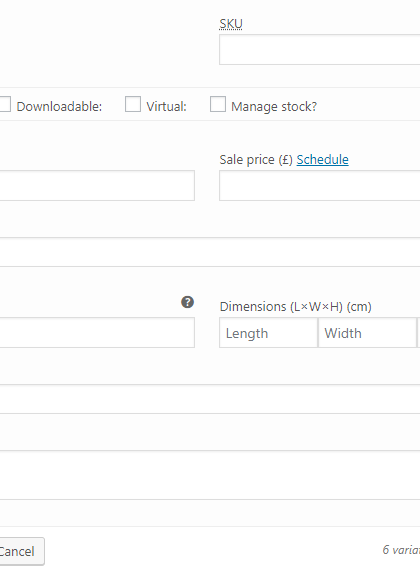Click the Cancel button

[x=22, y=551]
